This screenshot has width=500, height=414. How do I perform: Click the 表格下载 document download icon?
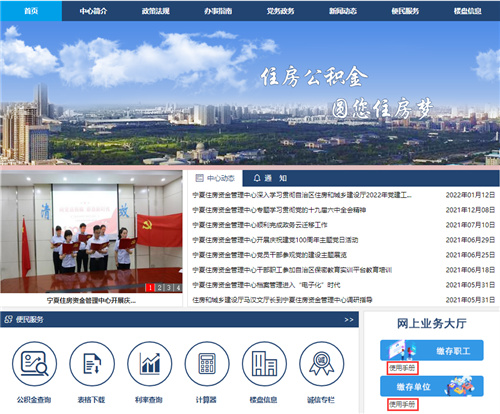click(x=92, y=364)
